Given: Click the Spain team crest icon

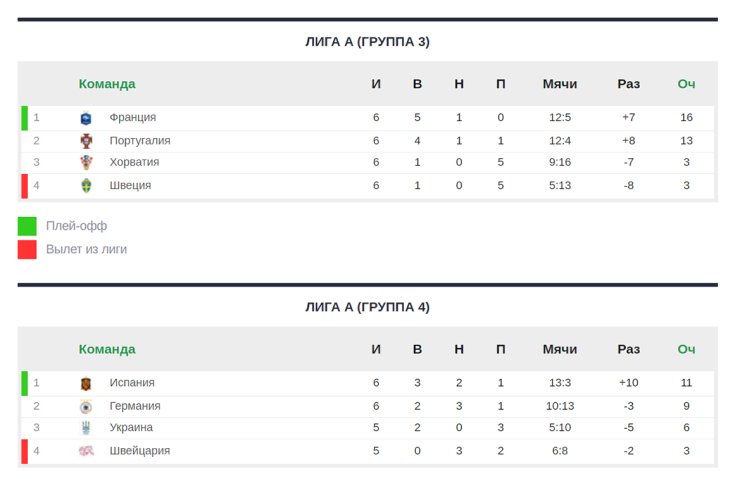Looking at the screenshot, I should 86,383.
